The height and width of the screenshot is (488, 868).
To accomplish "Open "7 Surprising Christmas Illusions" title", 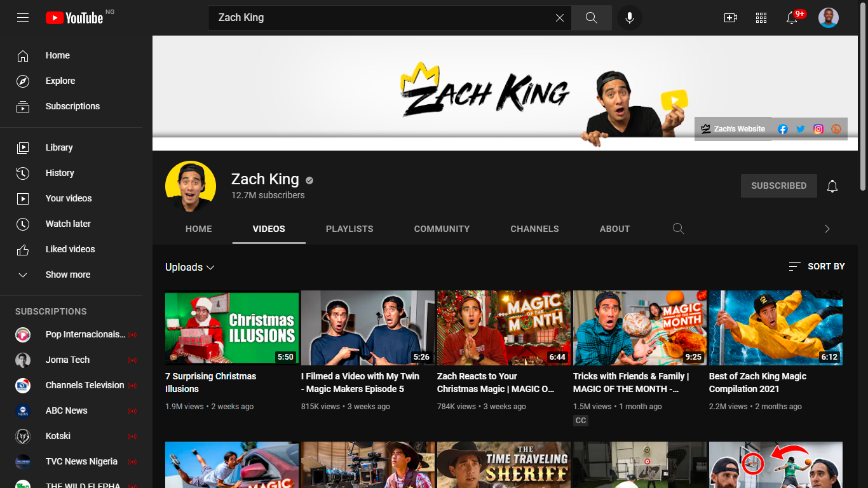I will click(x=211, y=383).
